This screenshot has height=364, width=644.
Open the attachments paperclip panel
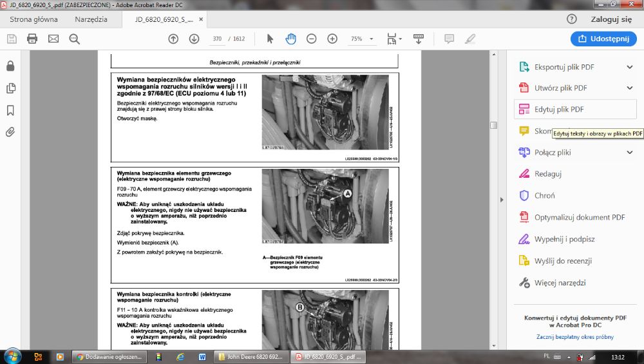pos(11,132)
